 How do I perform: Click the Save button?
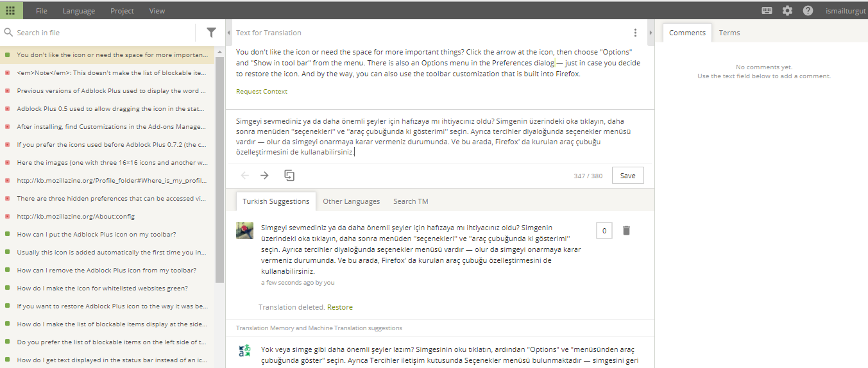click(627, 176)
